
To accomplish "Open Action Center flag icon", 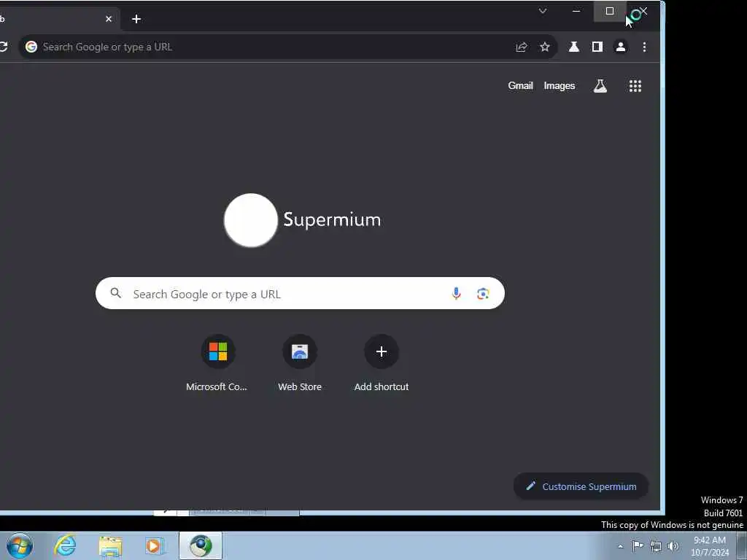I will pos(638,545).
